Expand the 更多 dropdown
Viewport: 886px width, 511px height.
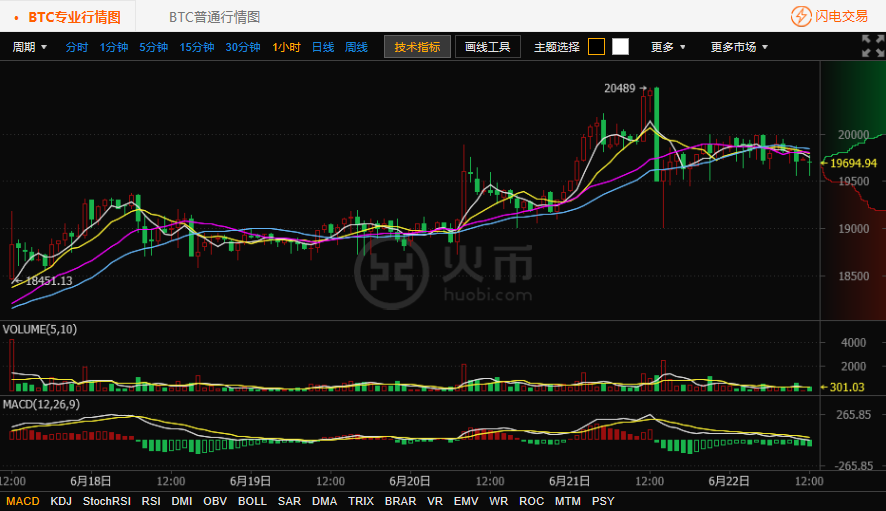coord(668,47)
